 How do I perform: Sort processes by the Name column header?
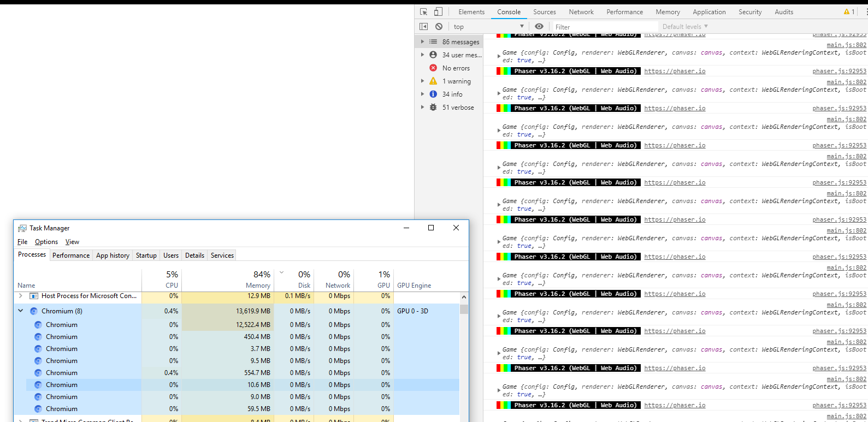[78, 279]
